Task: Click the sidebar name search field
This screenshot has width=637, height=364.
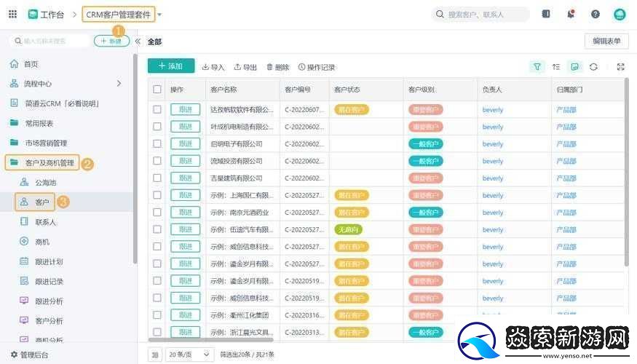Action: click(50, 41)
